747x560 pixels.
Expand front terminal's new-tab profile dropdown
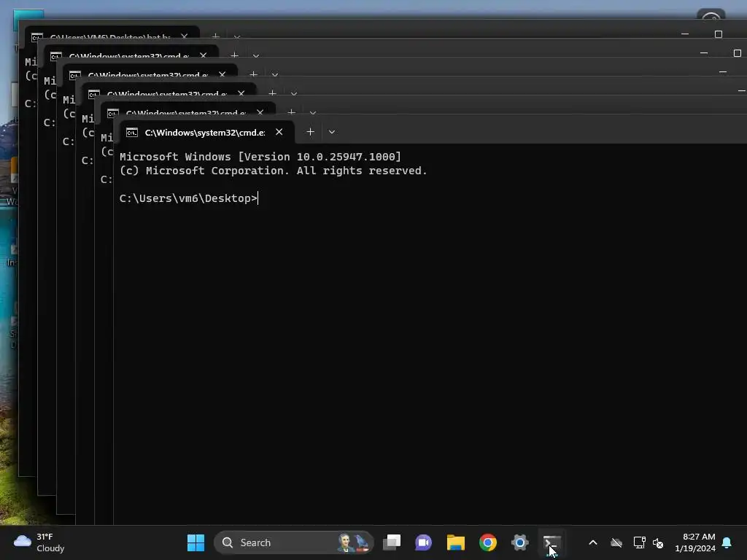[x=332, y=132]
